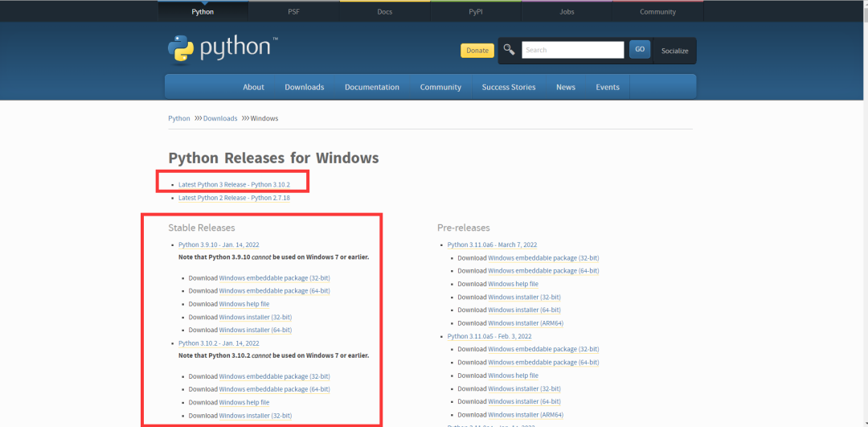
Task: Download Python 3.9.10 Windows embeddable package (32-bit)
Action: pos(275,278)
